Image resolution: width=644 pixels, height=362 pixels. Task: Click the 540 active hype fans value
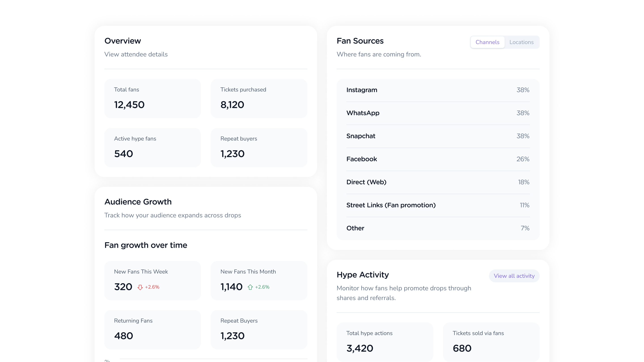tap(123, 154)
